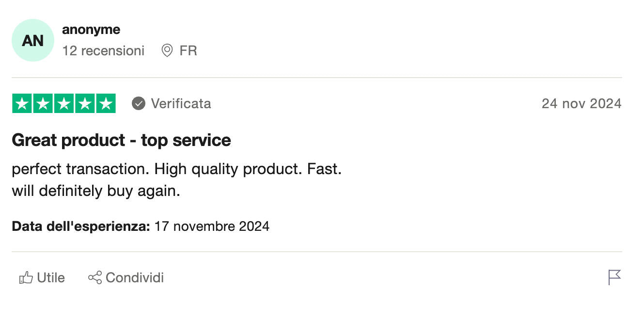Click the fifth green star
The image size is (644, 323).
click(x=106, y=103)
